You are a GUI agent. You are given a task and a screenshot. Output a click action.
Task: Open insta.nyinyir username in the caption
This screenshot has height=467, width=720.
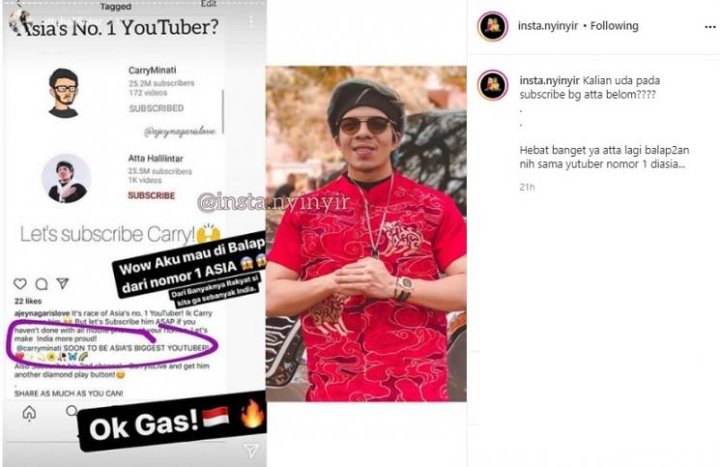tap(549, 80)
